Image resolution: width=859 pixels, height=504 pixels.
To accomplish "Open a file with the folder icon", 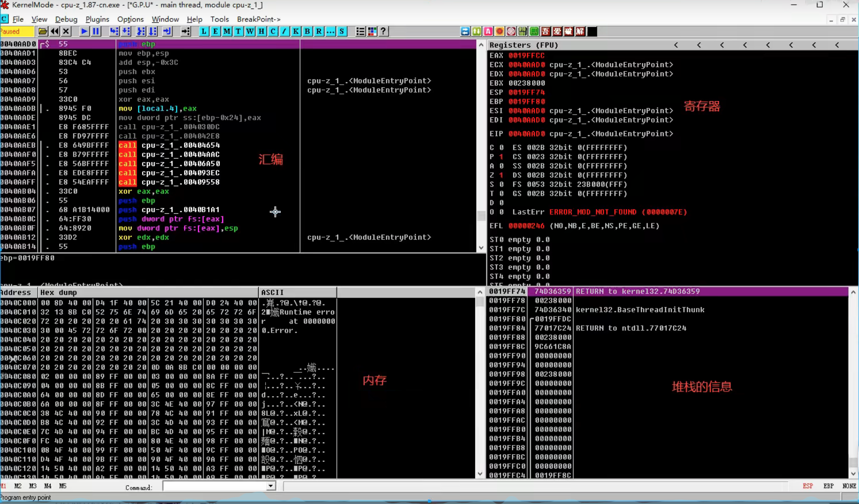I will 43,31.
